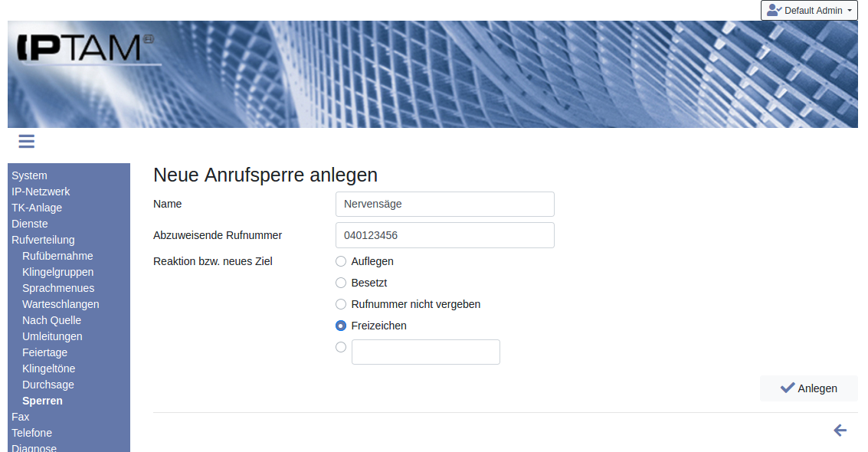The image size is (868, 452).
Task: Click the Abzuweisende Rufnummer field
Action: coord(444,235)
